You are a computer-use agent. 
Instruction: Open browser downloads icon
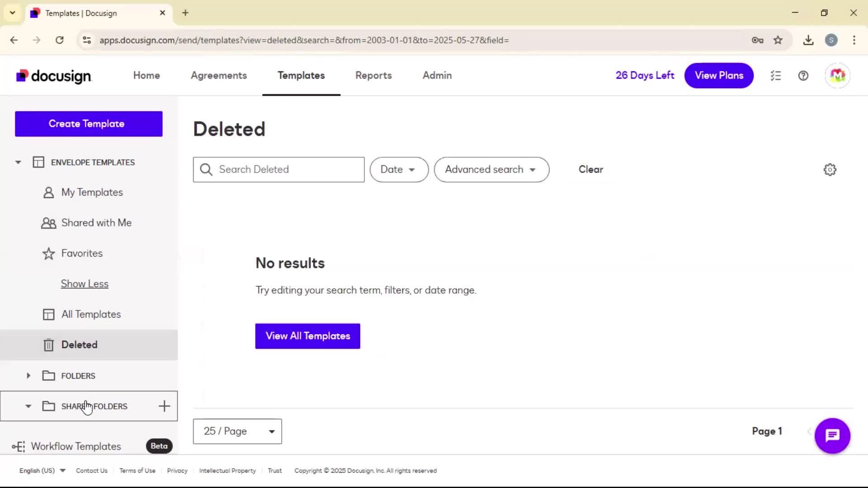click(808, 40)
